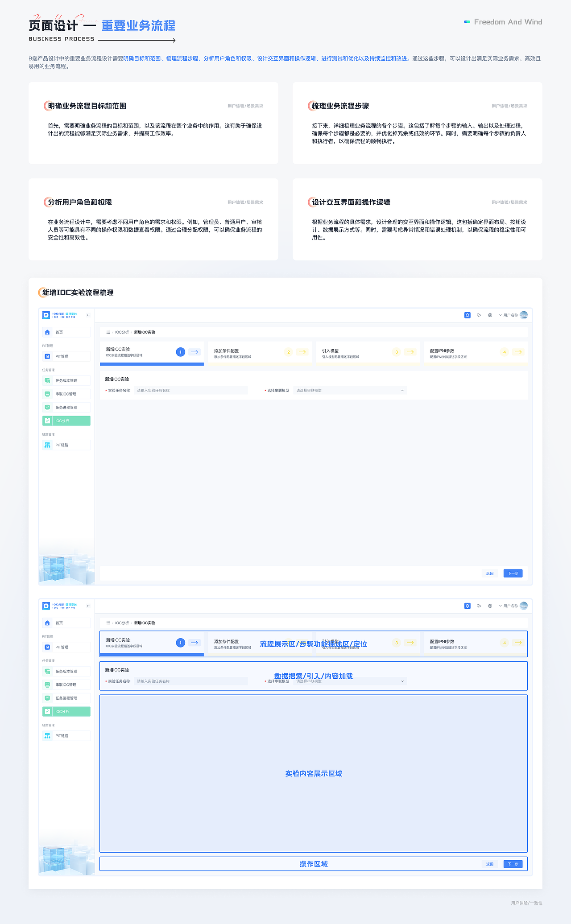Viewport: 571px width, 924px height.
Task: Click 返回 button in annotated mockup
Action: tap(490, 864)
